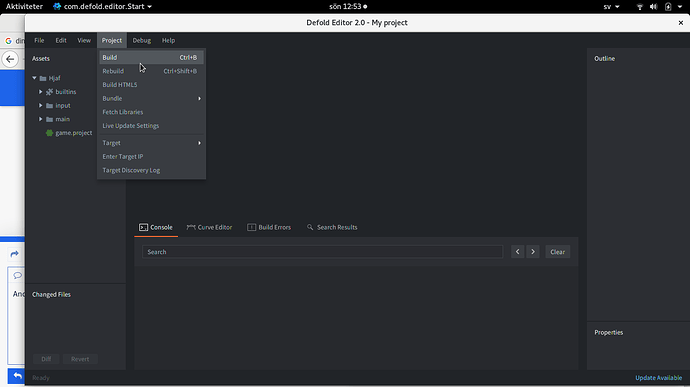The height and width of the screenshot is (387, 690).
Task: Open Target Discovery Log
Action: [x=151, y=170]
